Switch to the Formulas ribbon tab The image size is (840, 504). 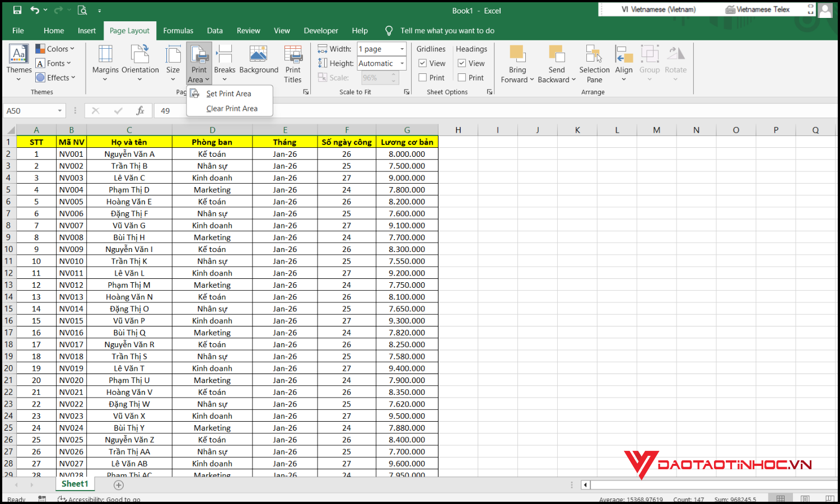pyautogui.click(x=178, y=31)
